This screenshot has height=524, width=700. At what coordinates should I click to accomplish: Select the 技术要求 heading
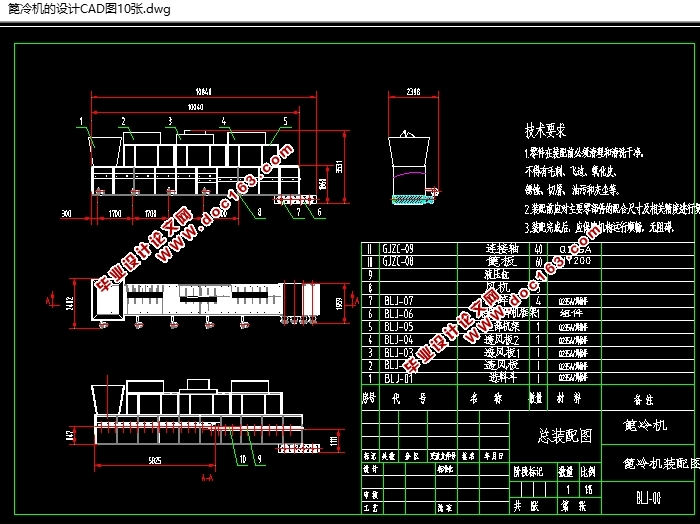point(545,131)
